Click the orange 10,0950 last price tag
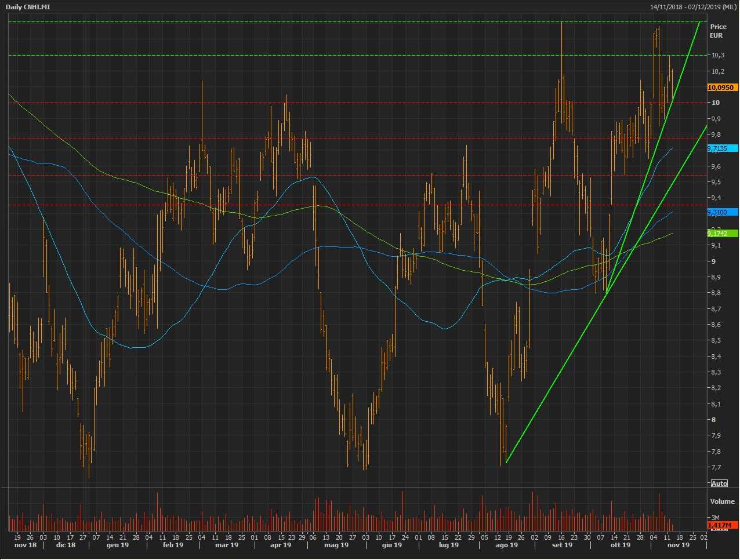 coord(721,88)
